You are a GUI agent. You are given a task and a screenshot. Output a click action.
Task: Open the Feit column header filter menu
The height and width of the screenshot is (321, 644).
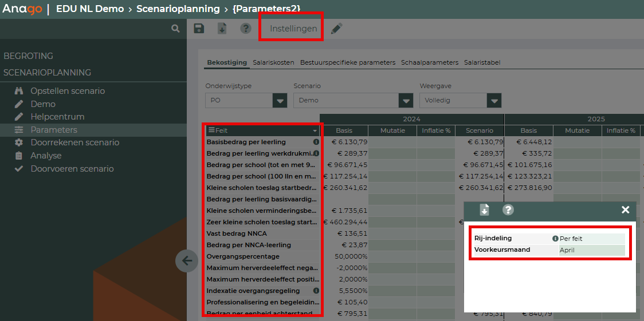point(315,131)
